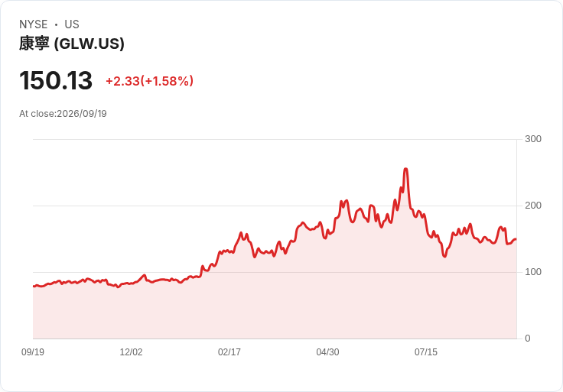Click the rightmost end of the price line
The image size is (563, 392).
(516, 239)
